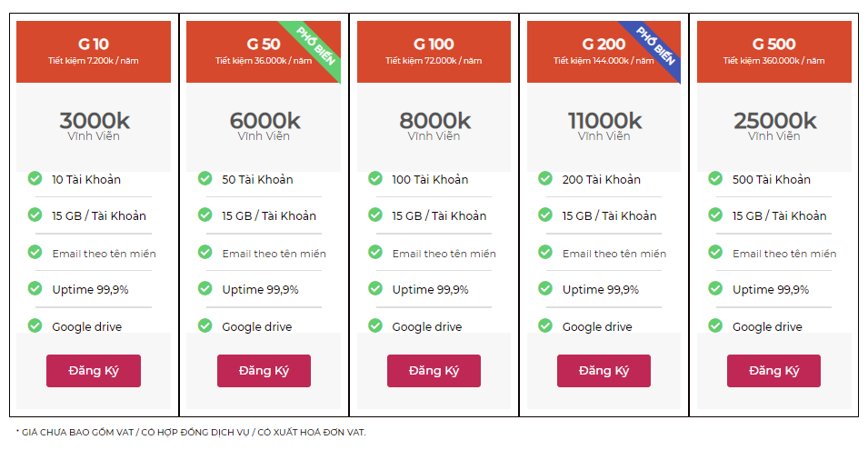Click the Email theo tên miền check in G 500

pyautogui.click(x=715, y=253)
